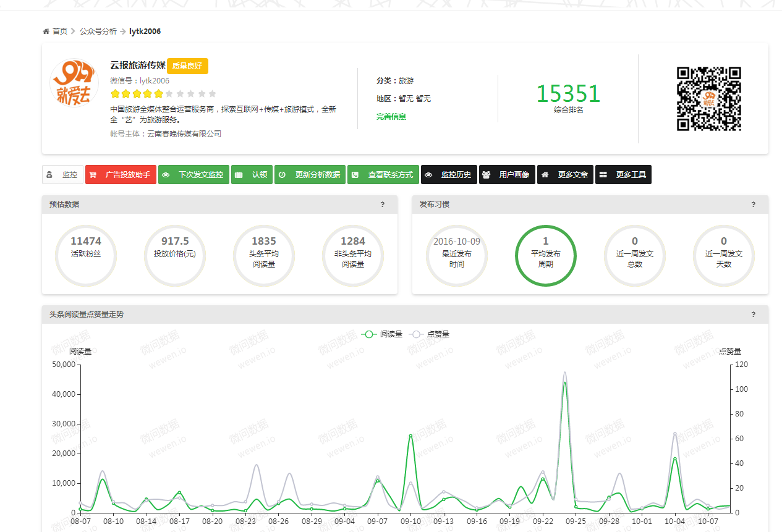Click the 1284 非头条平均阅读量 circle
The width and height of the screenshot is (782, 532).
[x=353, y=256]
